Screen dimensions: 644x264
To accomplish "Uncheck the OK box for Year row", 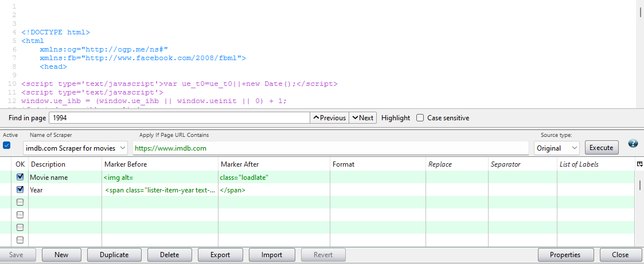I will coord(20,190).
